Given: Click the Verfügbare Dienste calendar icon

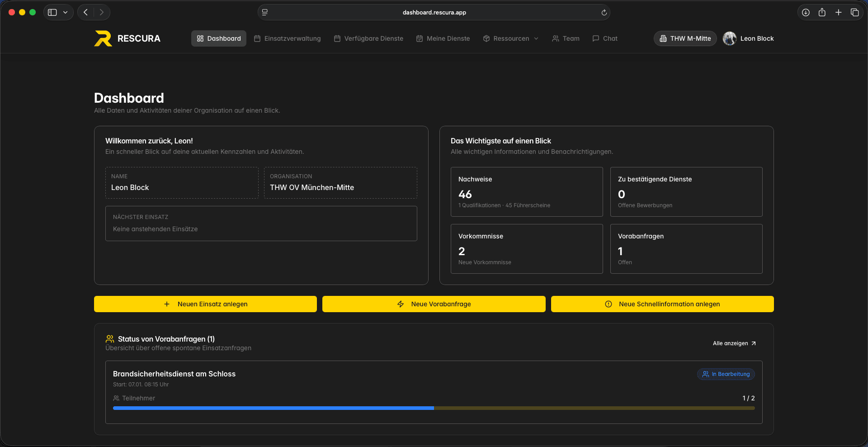Looking at the screenshot, I should pyautogui.click(x=336, y=38).
